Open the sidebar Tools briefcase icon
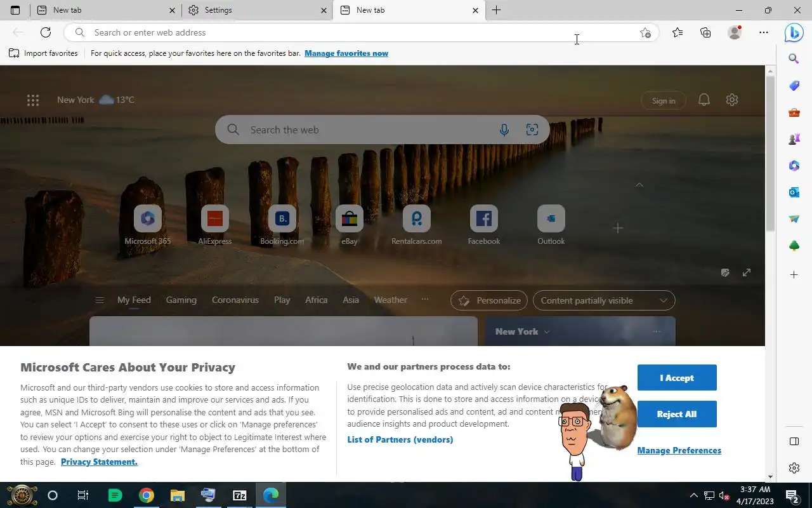Image resolution: width=812 pixels, height=508 pixels. click(x=794, y=112)
